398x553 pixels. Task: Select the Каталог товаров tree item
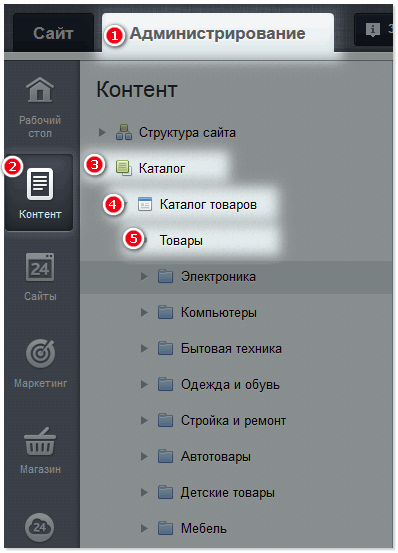pos(208,204)
